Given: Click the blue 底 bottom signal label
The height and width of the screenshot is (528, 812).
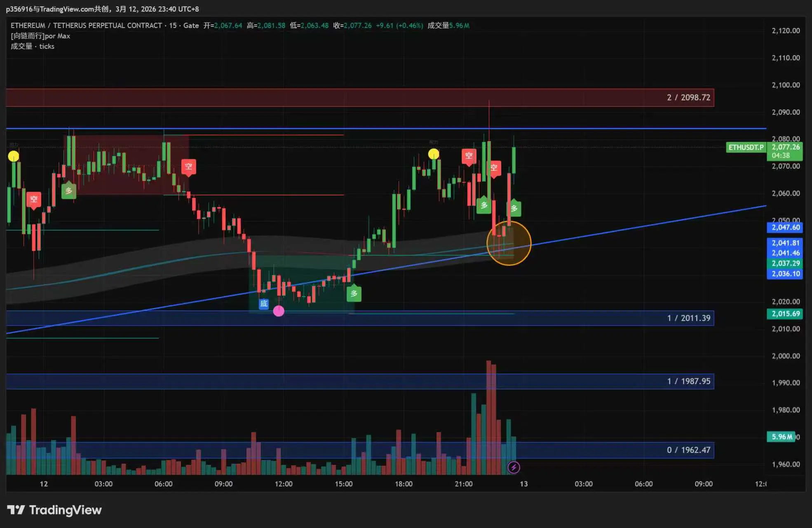Looking at the screenshot, I should pos(264,304).
